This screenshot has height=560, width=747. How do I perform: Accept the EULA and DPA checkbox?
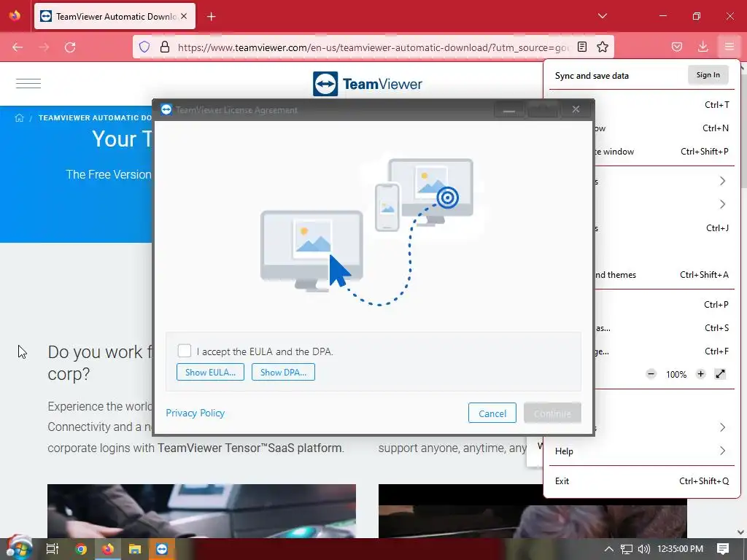click(185, 351)
